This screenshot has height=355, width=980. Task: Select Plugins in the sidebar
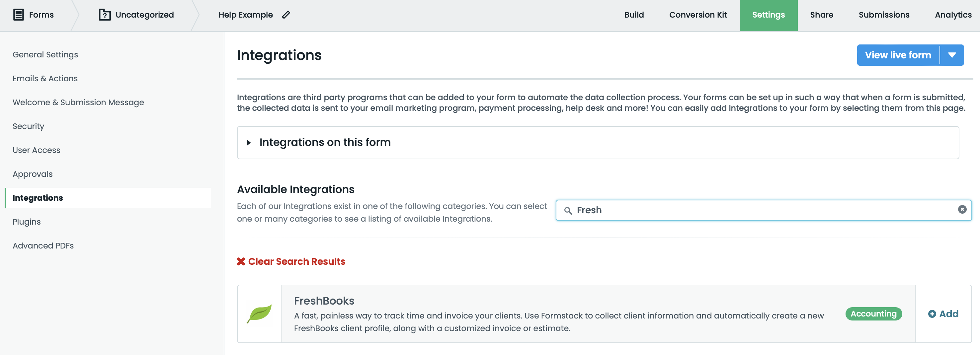27,222
